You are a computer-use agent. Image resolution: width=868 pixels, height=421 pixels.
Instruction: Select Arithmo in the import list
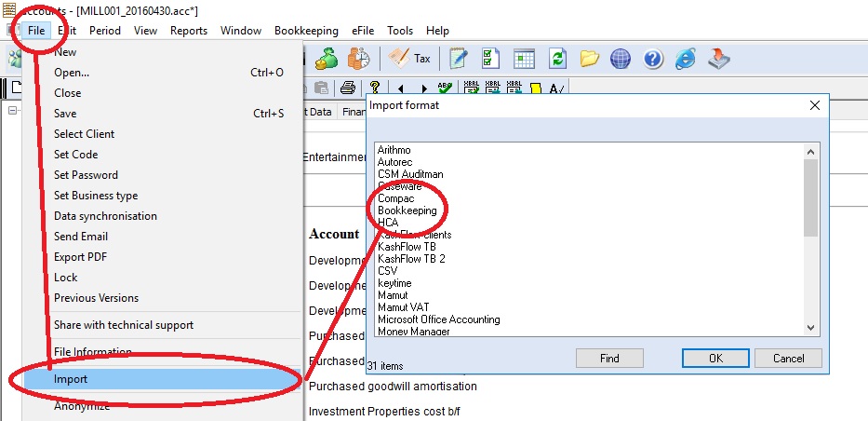394,150
